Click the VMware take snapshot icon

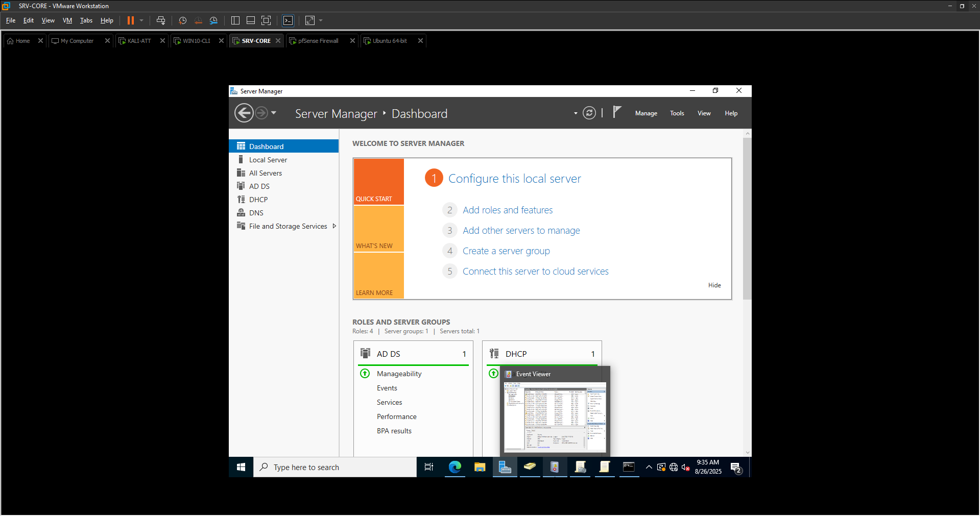point(182,20)
